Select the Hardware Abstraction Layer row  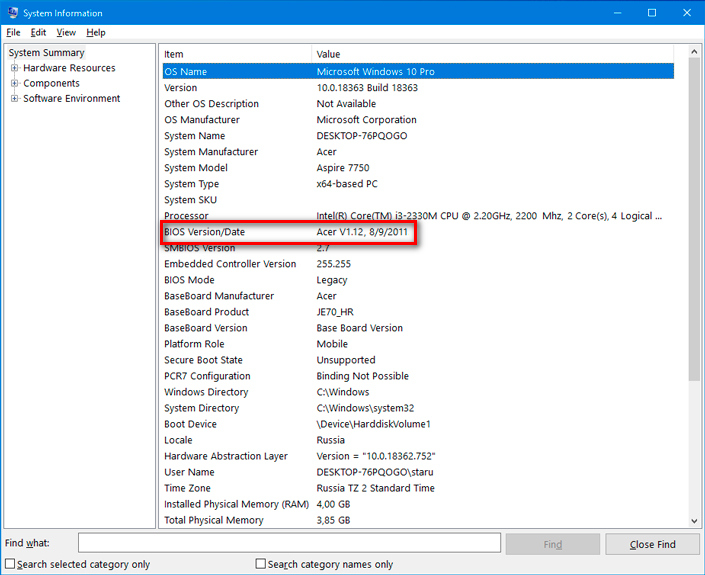418,456
